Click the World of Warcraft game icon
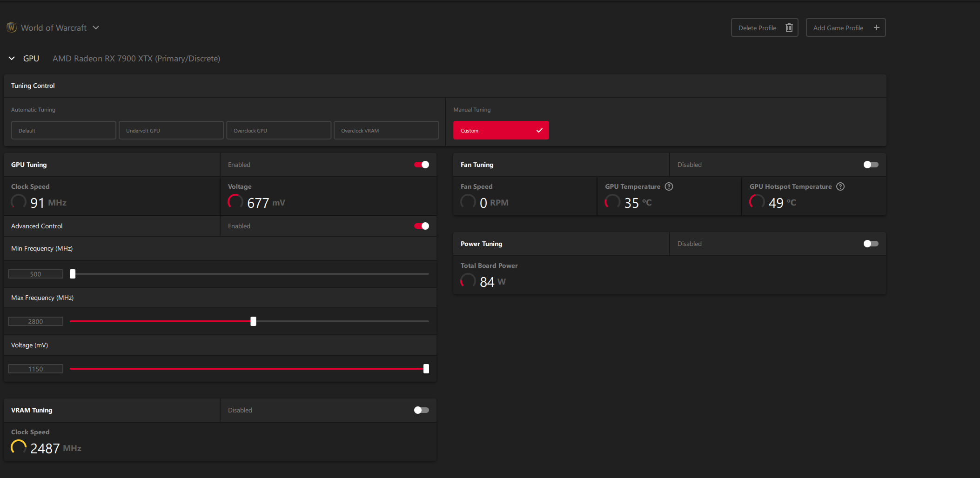Viewport: 980px width, 478px height. pyautogui.click(x=12, y=27)
